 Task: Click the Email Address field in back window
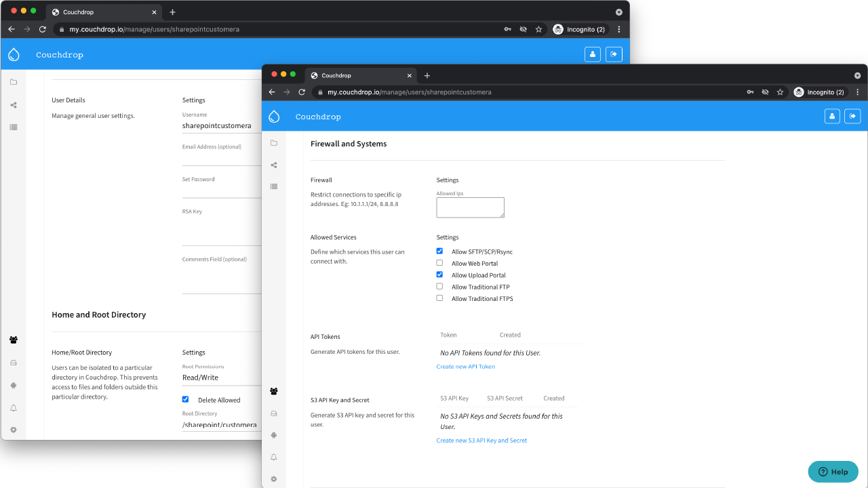click(222, 158)
